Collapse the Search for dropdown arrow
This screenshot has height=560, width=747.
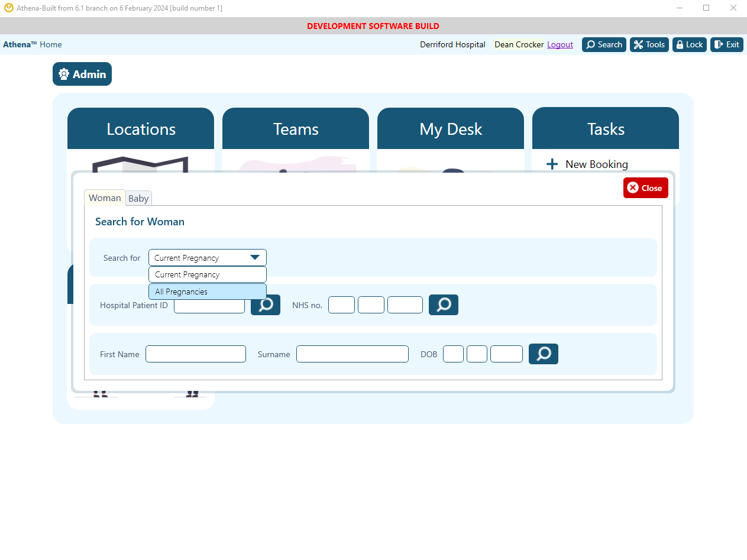pos(255,257)
